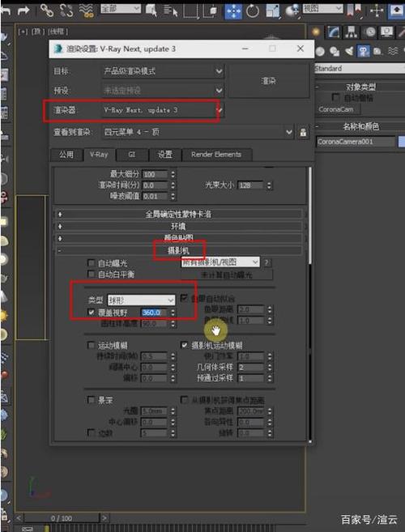This screenshot has width=405, height=532.
Task: Select the Space Warps wavy icon
Action: click(393, 51)
